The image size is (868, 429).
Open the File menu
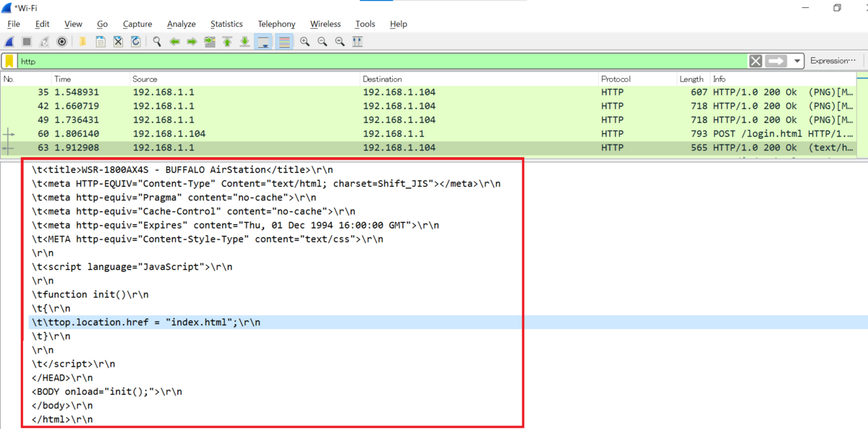pos(14,24)
